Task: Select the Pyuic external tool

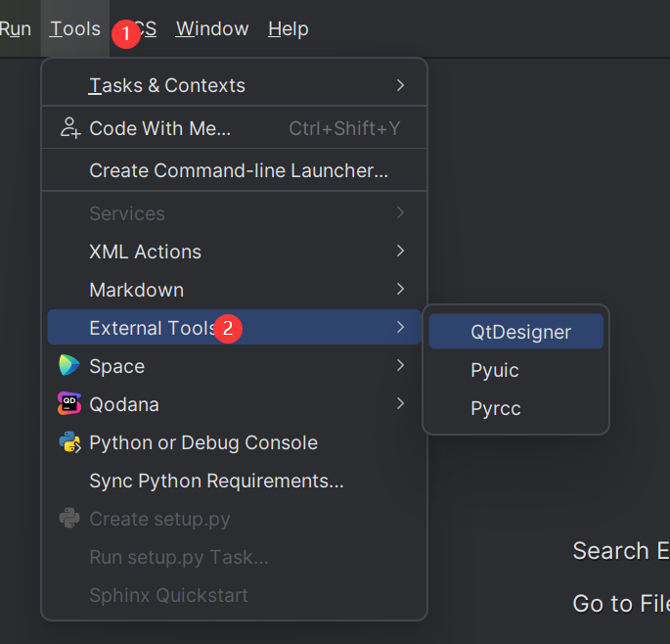Action: pyautogui.click(x=495, y=370)
